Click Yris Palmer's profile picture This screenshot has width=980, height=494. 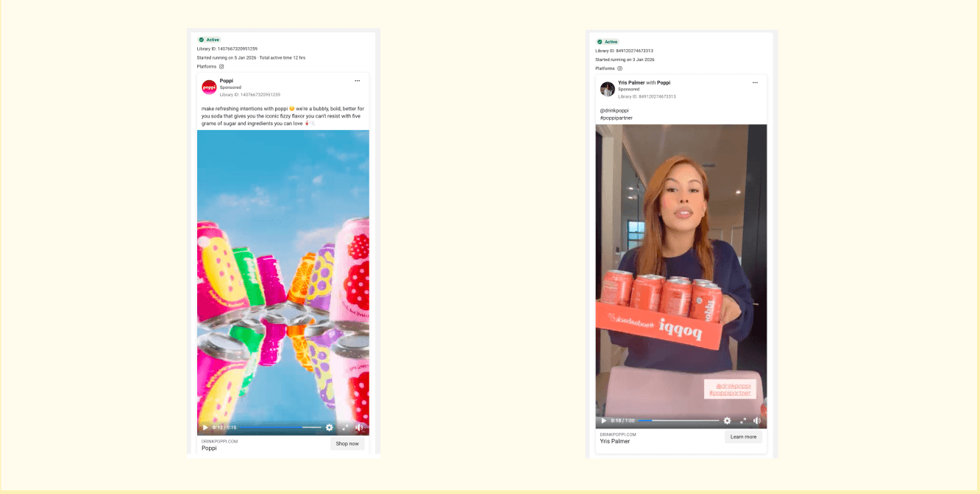[607, 88]
